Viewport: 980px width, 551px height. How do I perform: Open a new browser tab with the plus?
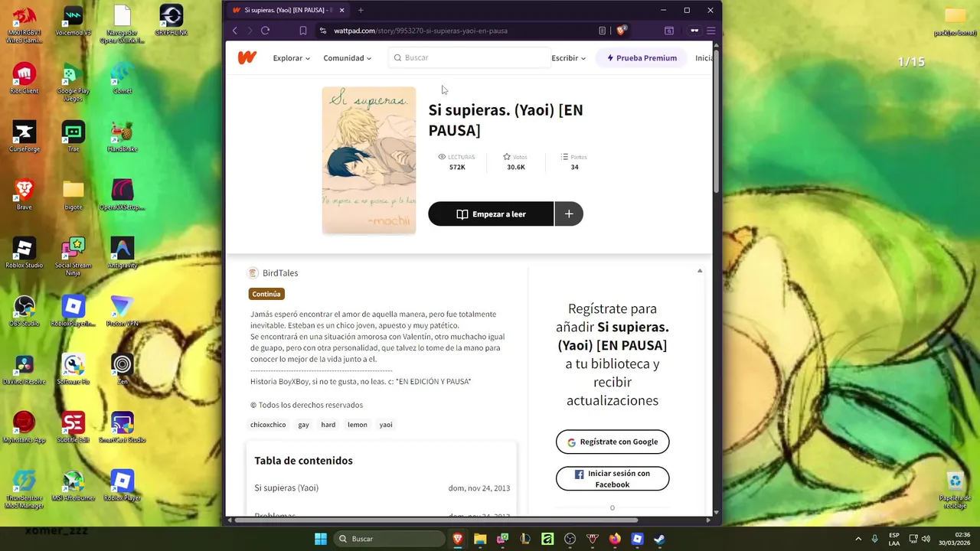point(361,10)
